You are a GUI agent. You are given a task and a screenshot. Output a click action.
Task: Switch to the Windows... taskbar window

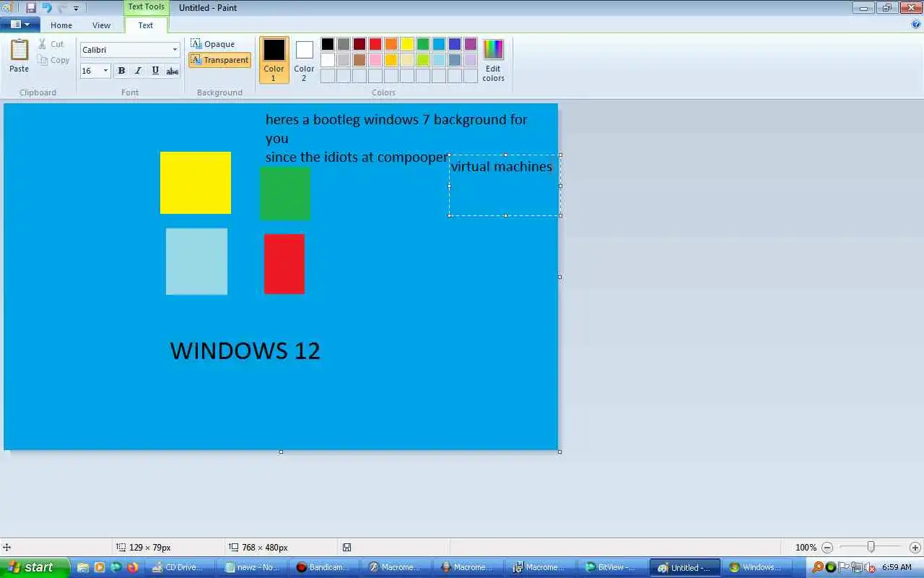[757, 568]
